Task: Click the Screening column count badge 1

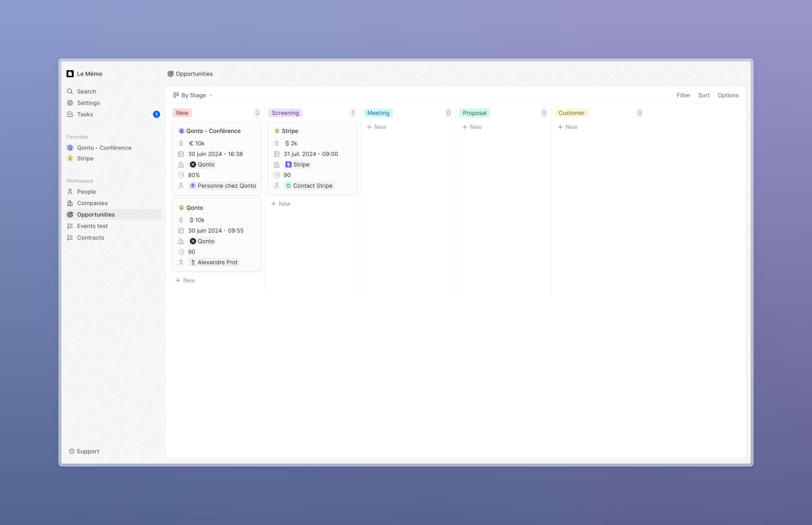Action: tap(353, 113)
